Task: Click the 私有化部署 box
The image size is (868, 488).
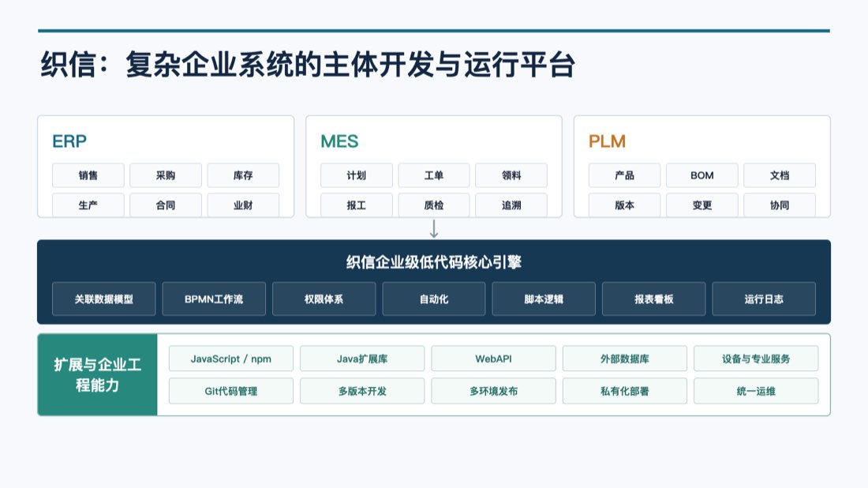Action: point(624,391)
